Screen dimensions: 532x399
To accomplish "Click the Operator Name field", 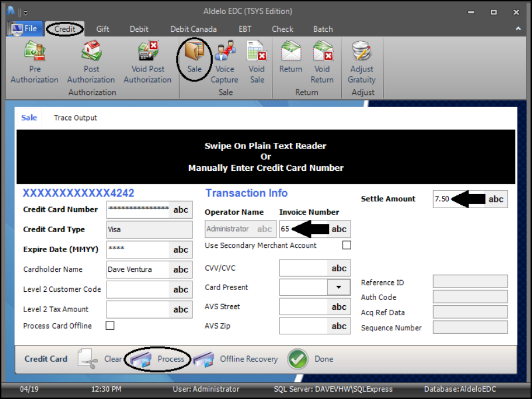I will [240, 229].
